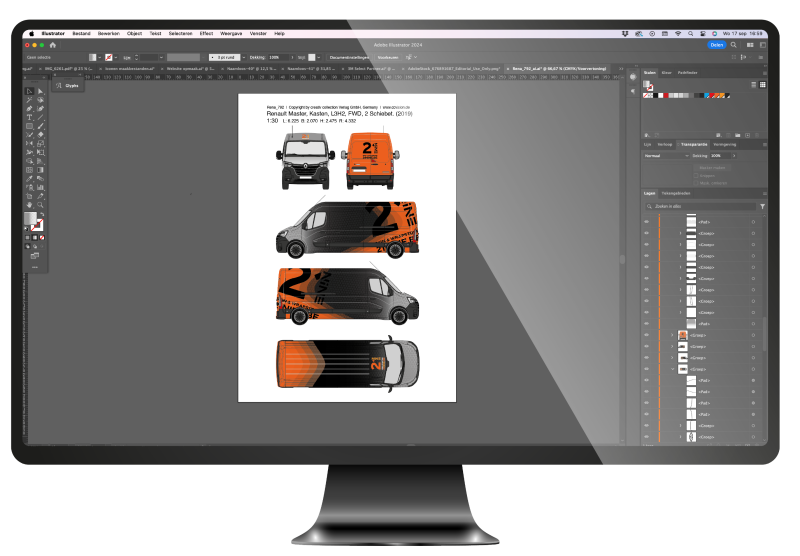This screenshot has height=556, width=800.
Task: Select the Type tool
Action: tap(29, 117)
